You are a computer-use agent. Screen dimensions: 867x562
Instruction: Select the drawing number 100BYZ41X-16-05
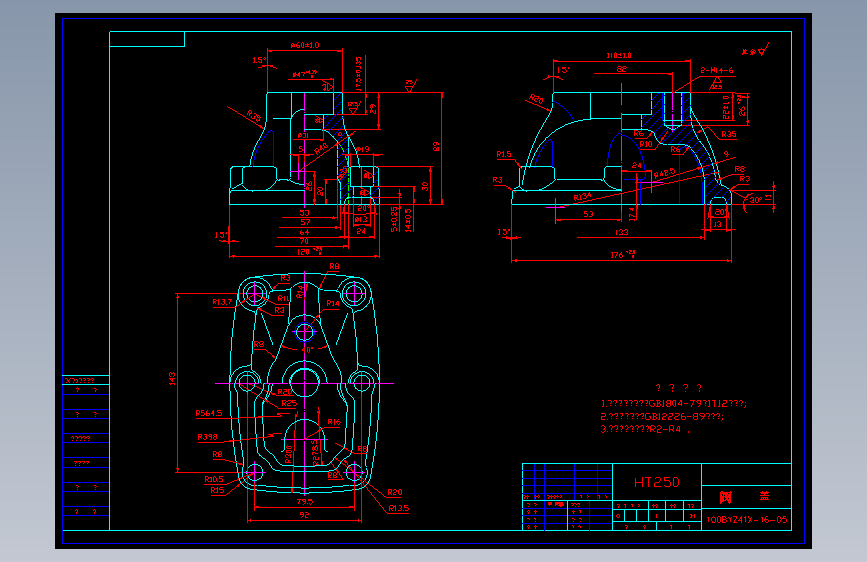(746, 520)
